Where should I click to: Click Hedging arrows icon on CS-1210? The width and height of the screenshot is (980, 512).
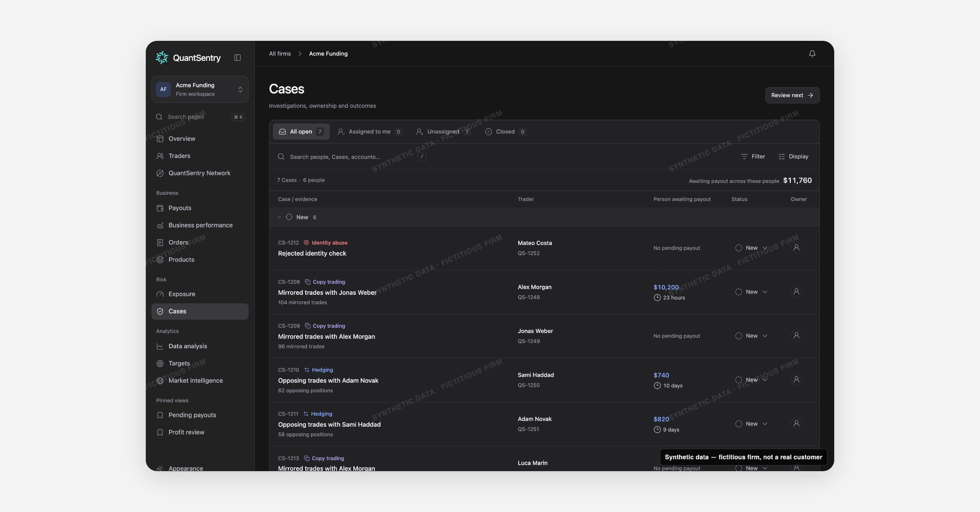pyautogui.click(x=307, y=370)
